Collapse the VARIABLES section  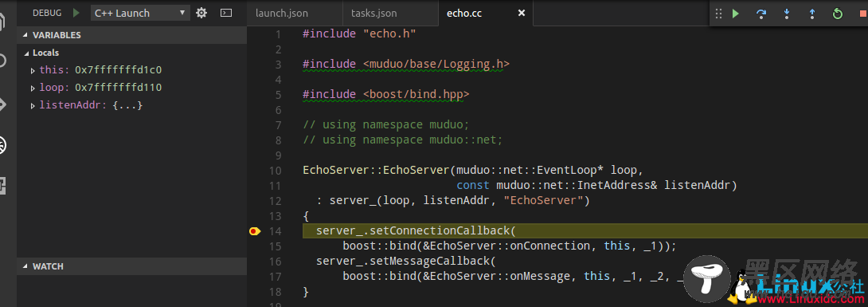[x=25, y=35]
